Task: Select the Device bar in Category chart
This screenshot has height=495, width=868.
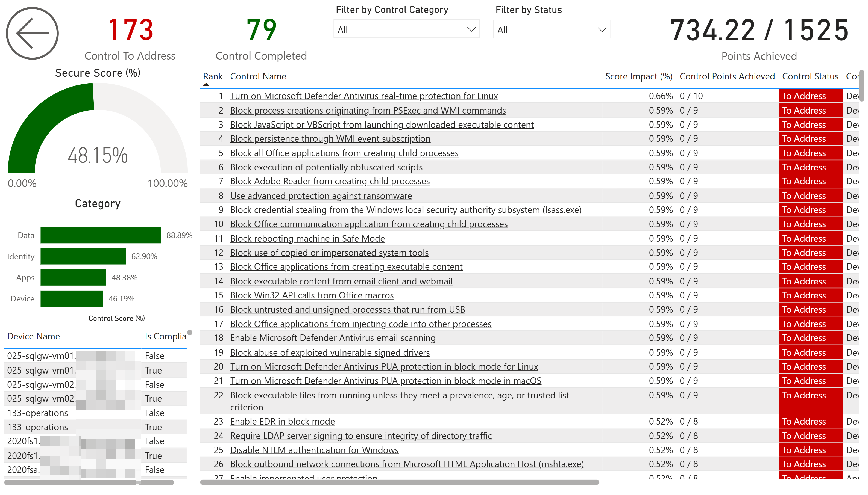Action: [72, 298]
